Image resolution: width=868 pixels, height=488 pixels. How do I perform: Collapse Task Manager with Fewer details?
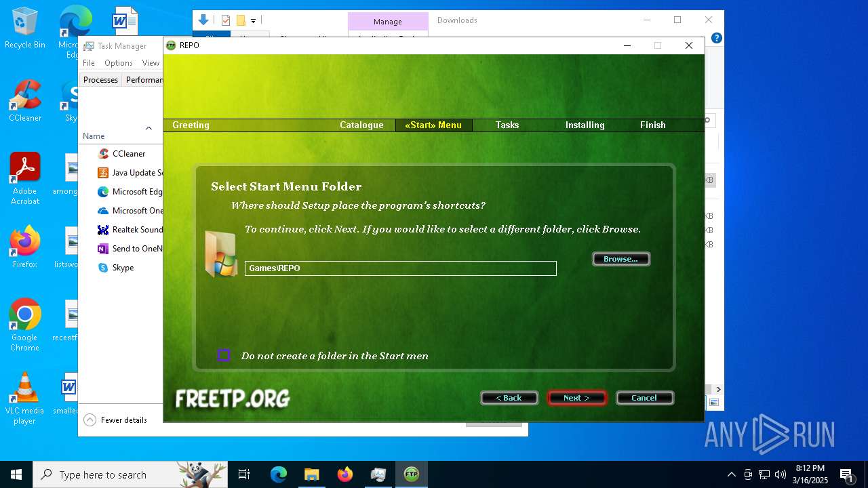click(115, 420)
